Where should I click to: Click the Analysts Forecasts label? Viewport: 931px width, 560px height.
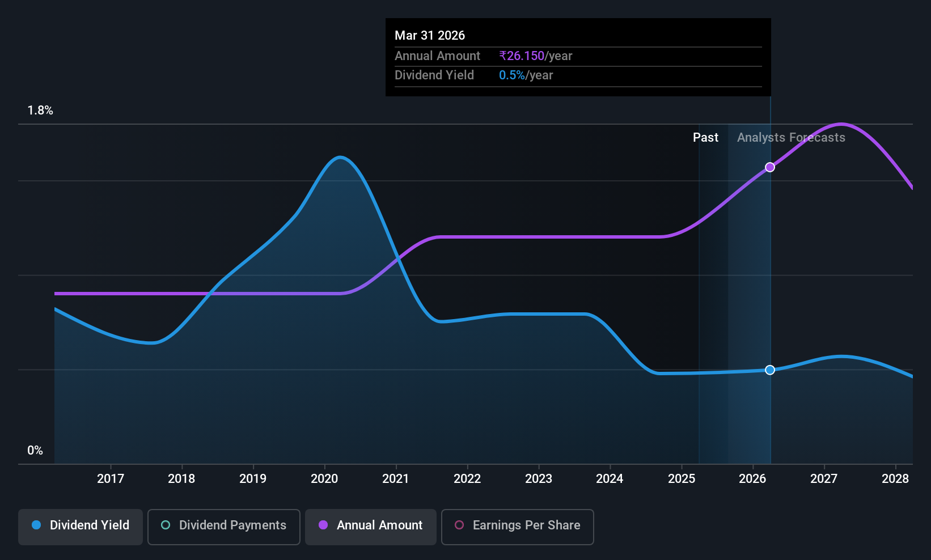pyautogui.click(x=791, y=138)
